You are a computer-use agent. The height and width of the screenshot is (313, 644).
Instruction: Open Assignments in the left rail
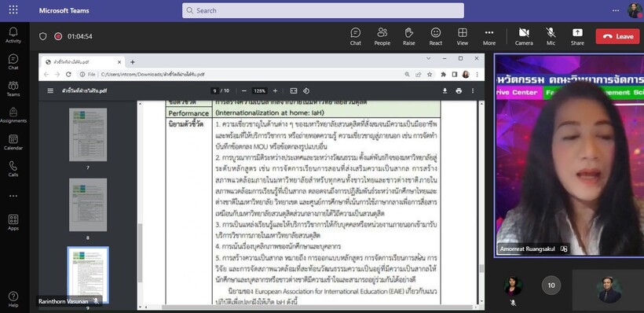[13, 116]
